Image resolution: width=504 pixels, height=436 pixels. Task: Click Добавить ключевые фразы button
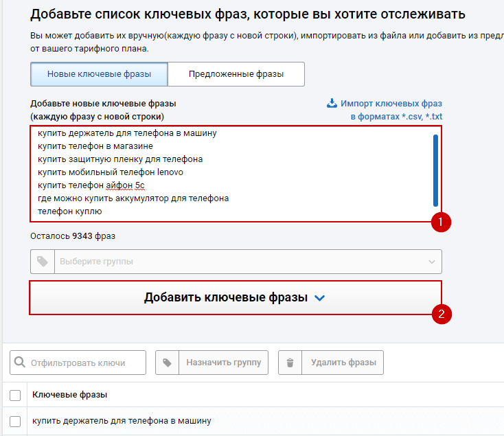pyautogui.click(x=236, y=298)
